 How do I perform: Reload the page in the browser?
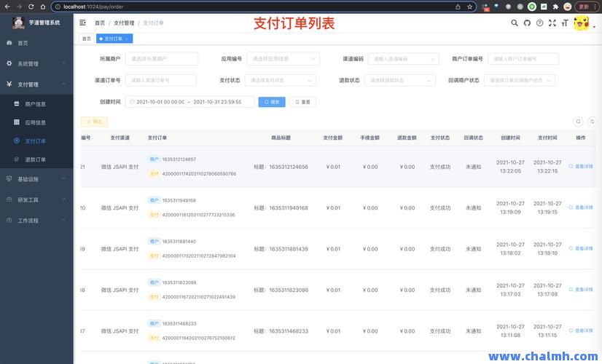coord(31,7)
